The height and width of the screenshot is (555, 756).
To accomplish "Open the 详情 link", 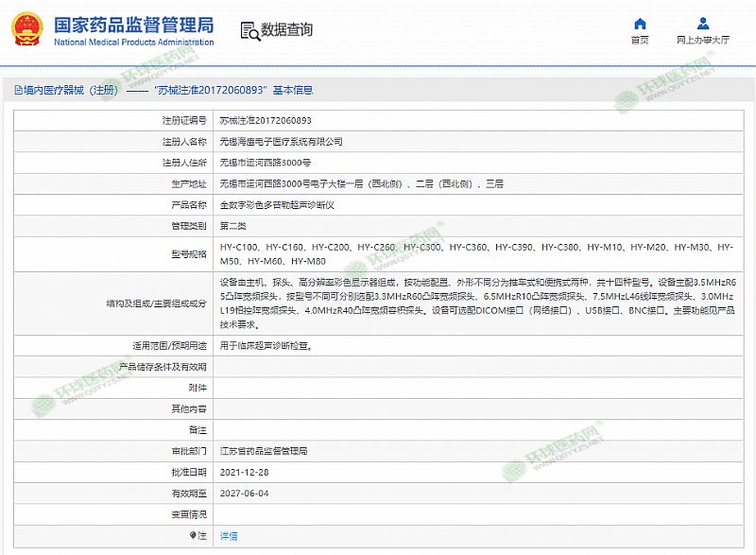I will [x=229, y=536].
